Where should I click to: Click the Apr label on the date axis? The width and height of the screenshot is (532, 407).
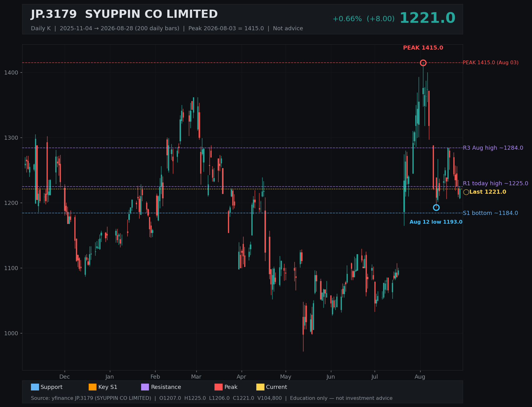[241, 377]
